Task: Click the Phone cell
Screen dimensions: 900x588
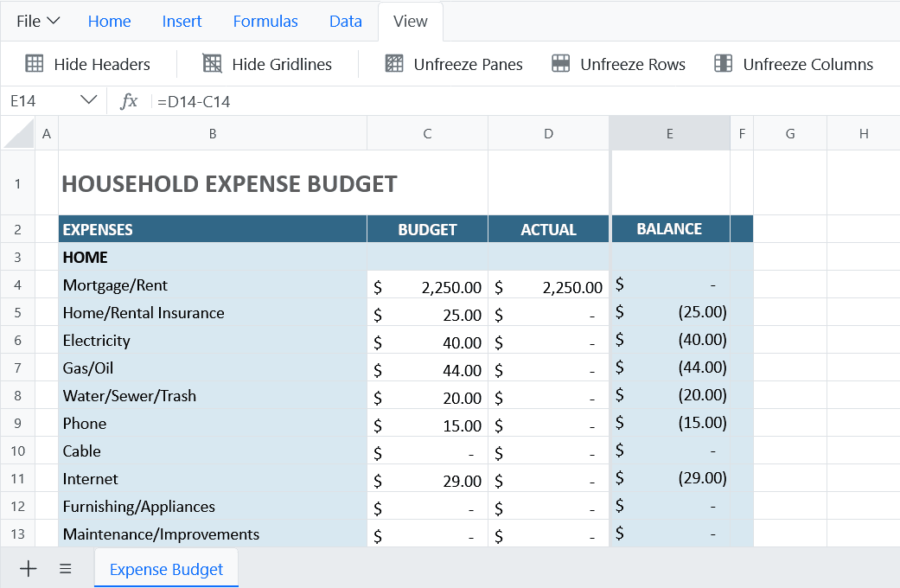Action: [213, 423]
